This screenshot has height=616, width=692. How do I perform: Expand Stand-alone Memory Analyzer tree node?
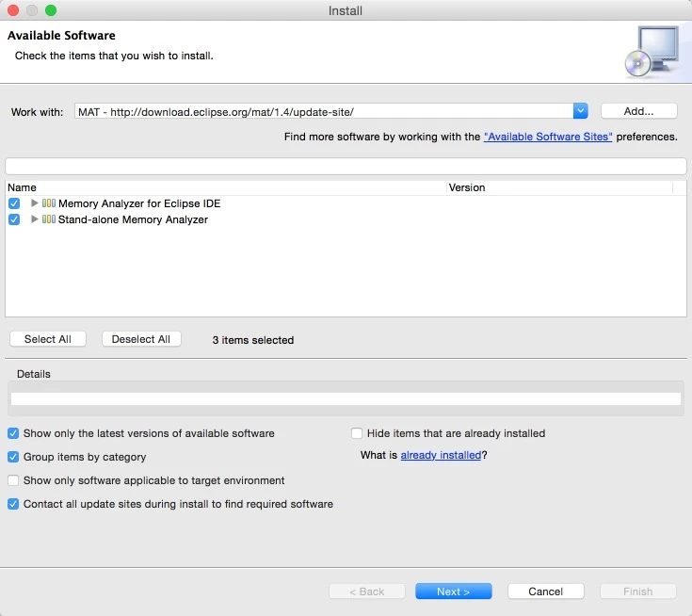pyautogui.click(x=35, y=219)
